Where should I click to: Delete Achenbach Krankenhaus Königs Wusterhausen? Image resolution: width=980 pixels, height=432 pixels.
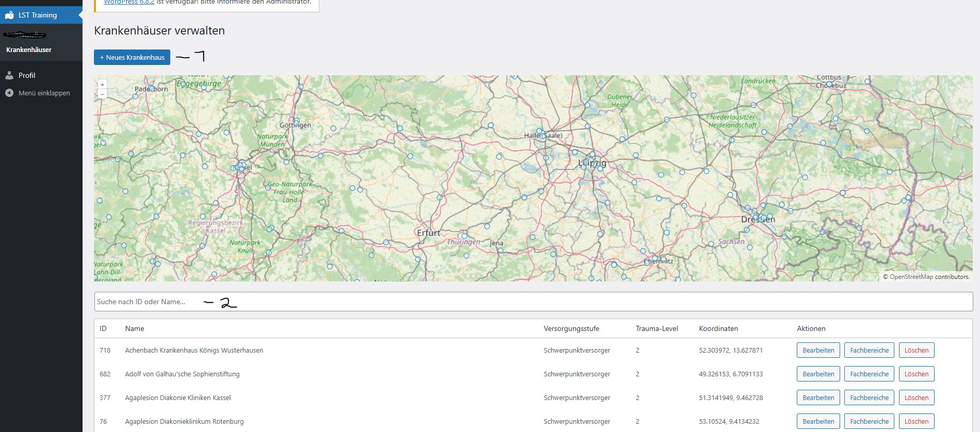[x=917, y=350]
